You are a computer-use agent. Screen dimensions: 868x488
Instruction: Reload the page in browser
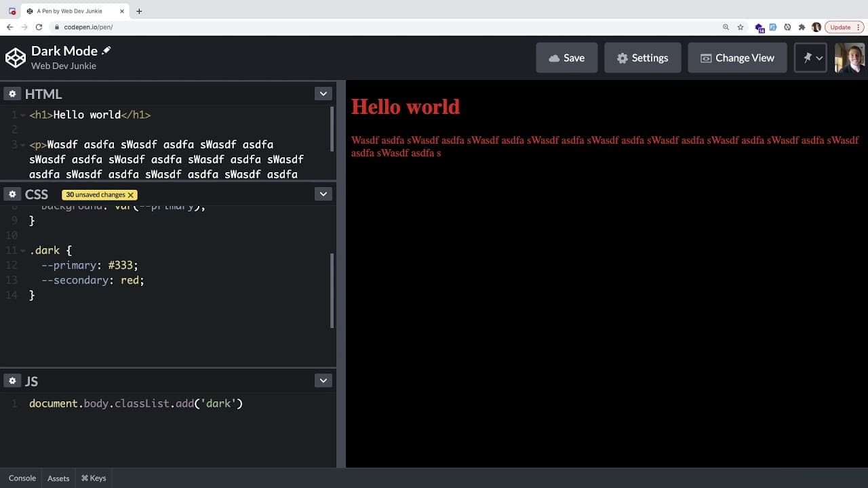pos(39,27)
